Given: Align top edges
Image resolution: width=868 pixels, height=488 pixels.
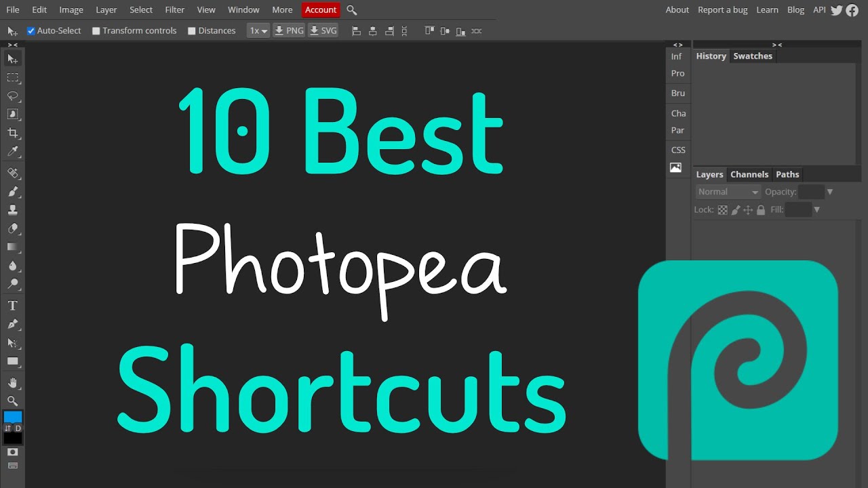Looking at the screenshot, I should pos(429,30).
